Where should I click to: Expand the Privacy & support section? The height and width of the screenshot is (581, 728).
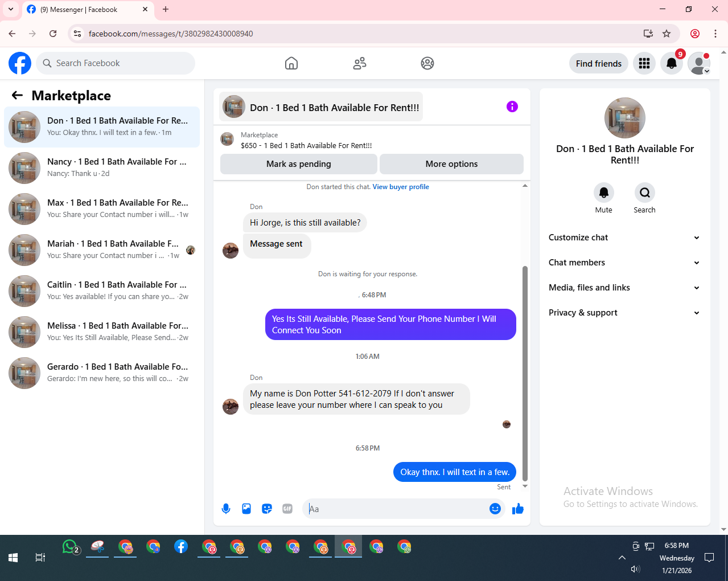(624, 313)
